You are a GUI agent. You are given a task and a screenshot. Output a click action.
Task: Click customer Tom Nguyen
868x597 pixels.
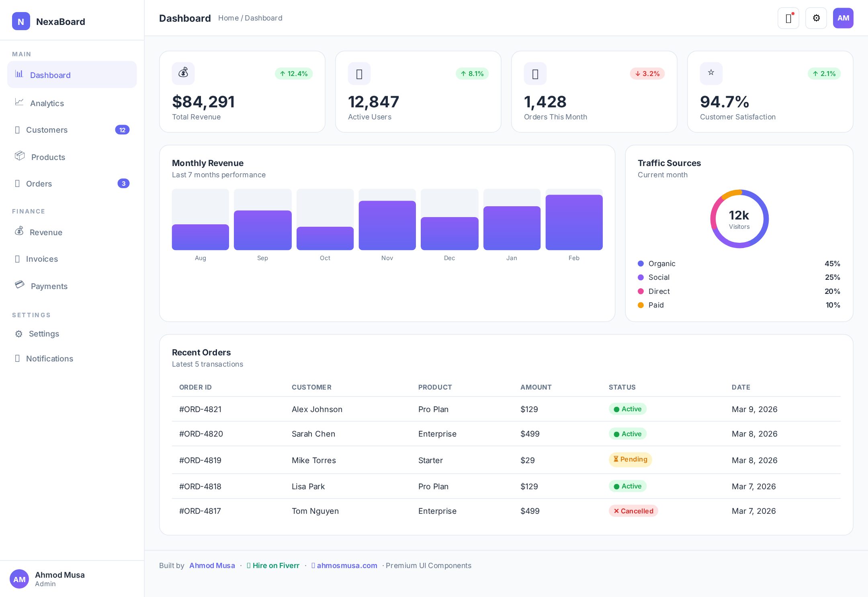click(315, 511)
